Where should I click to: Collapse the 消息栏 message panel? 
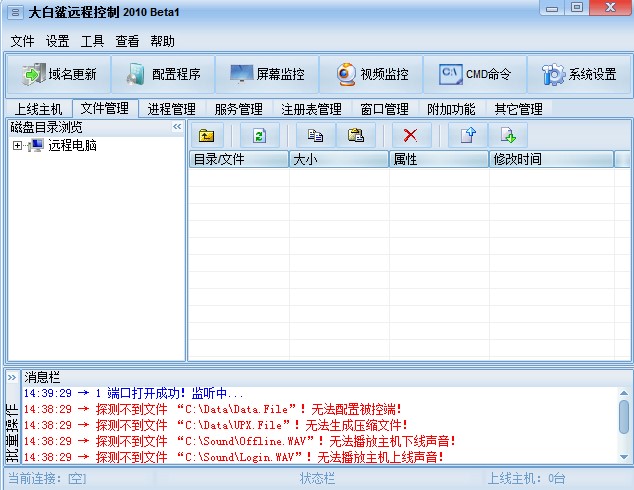(x=12, y=378)
